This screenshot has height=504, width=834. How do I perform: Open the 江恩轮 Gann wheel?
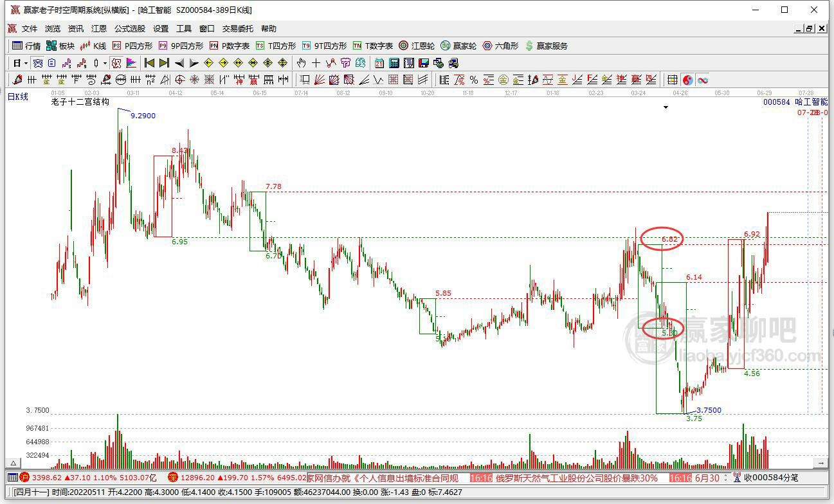pos(417,46)
